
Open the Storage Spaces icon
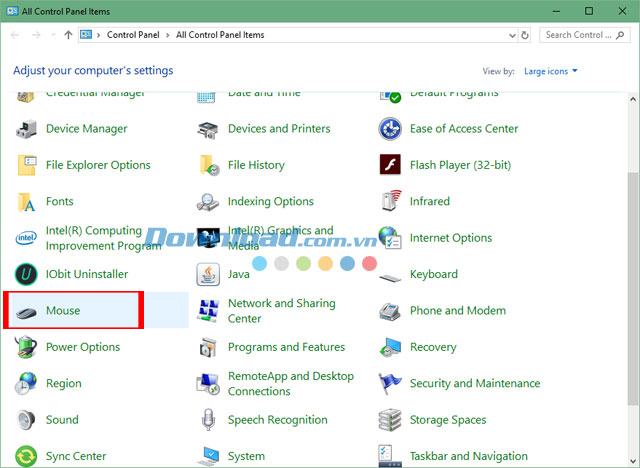click(390, 420)
